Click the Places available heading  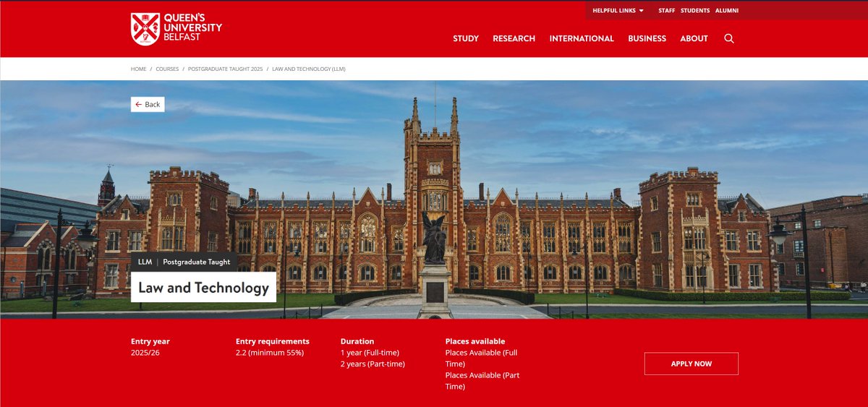pyautogui.click(x=475, y=341)
